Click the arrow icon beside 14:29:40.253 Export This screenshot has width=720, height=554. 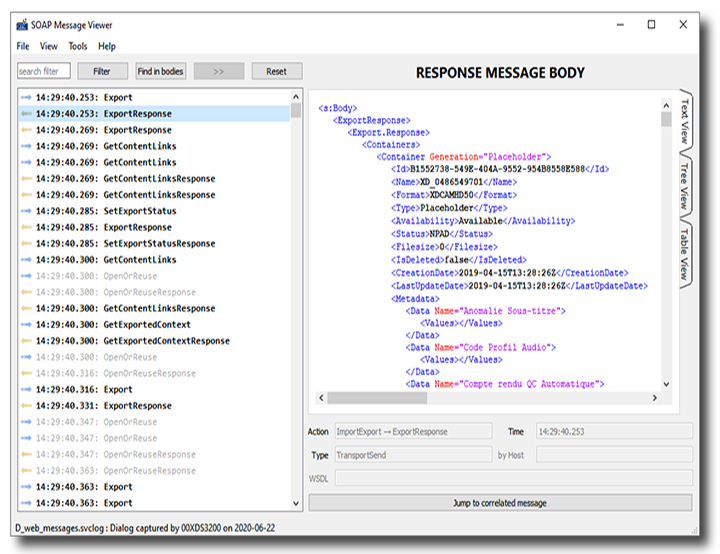pyautogui.click(x=25, y=98)
